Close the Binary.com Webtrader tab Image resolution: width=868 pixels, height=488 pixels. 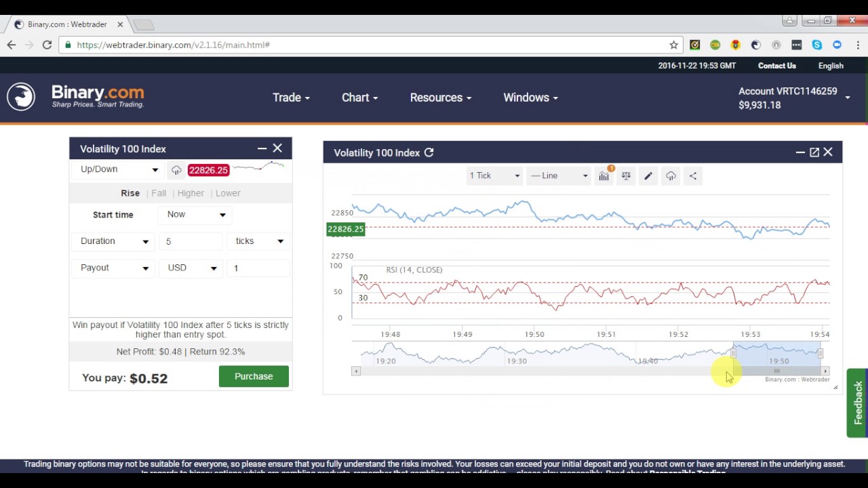(120, 24)
